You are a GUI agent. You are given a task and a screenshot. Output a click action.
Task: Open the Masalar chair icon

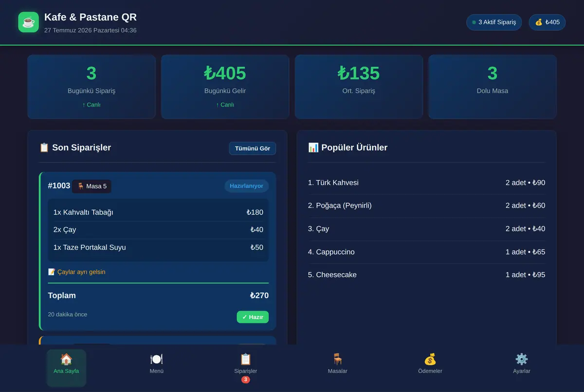point(337,359)
